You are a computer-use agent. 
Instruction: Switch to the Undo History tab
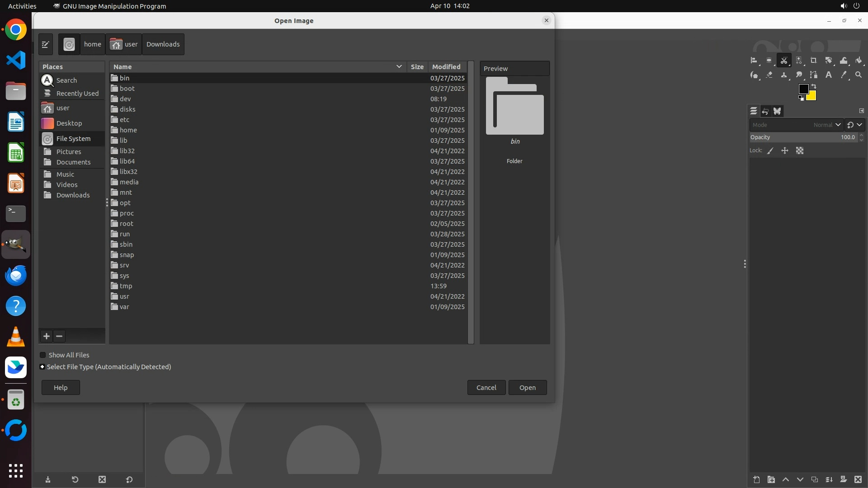[x=765, y=111]
